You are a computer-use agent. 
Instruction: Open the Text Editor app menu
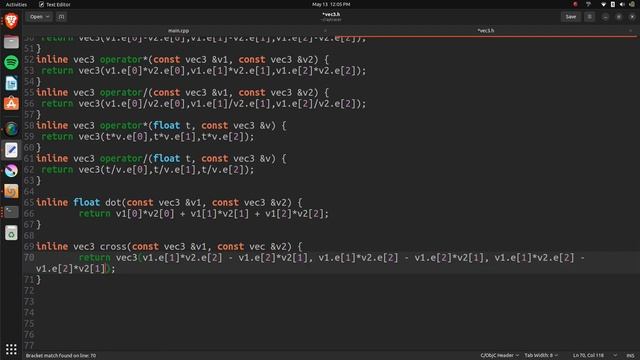click(54, 4)
